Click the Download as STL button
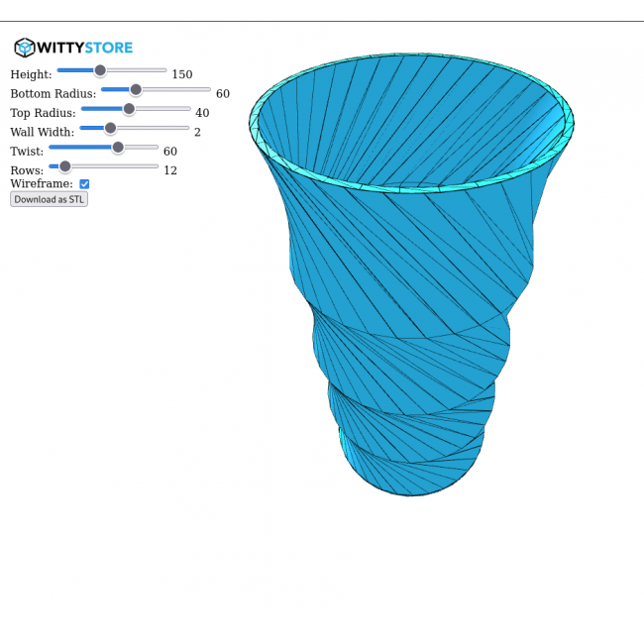The height and width of the screenshot is (644, 644). click(x=49, y=199)
